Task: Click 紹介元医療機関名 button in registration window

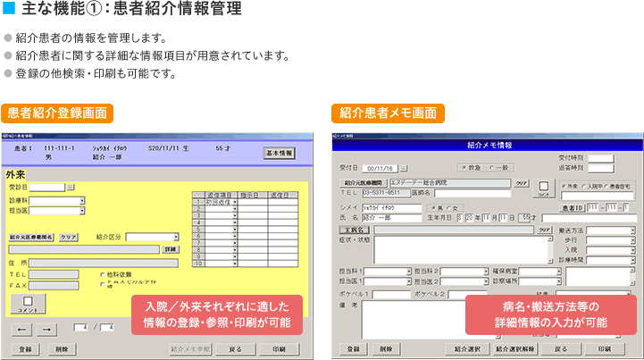Action: coord(31,237)
